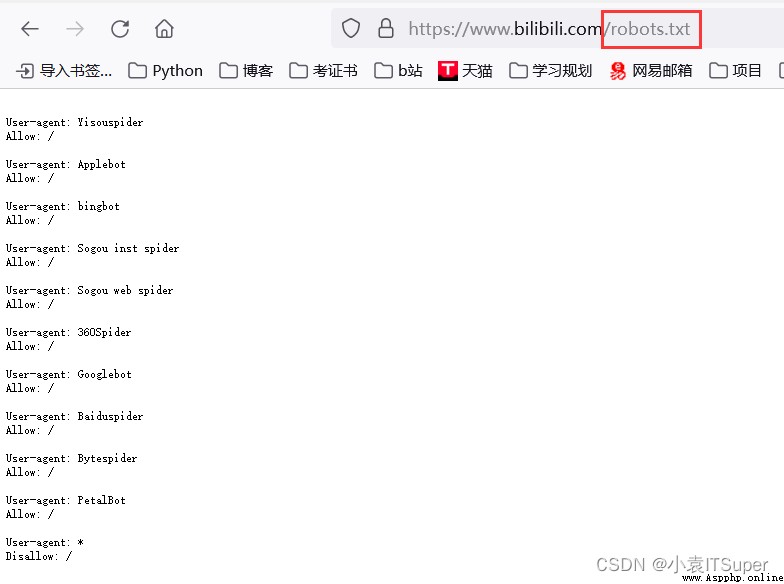Click the Allow line under bingbot

pos(30,220)
